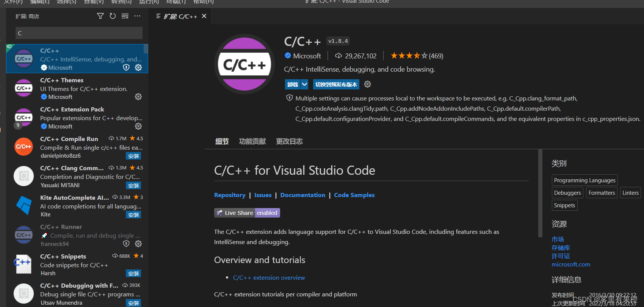Open the 帮助(H) menu
Viewport: 644px width, 307px height.
pos(204,2)
